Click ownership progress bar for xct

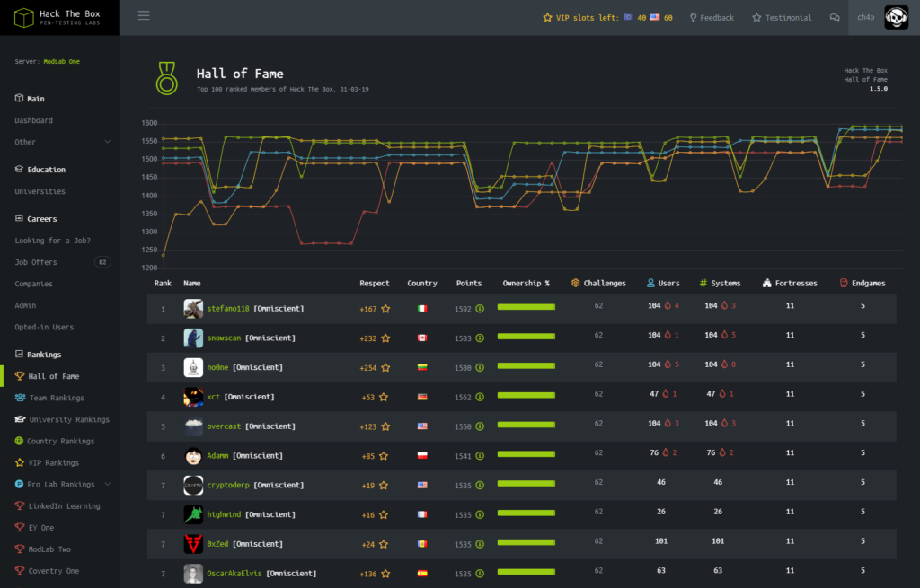[526, 395]
